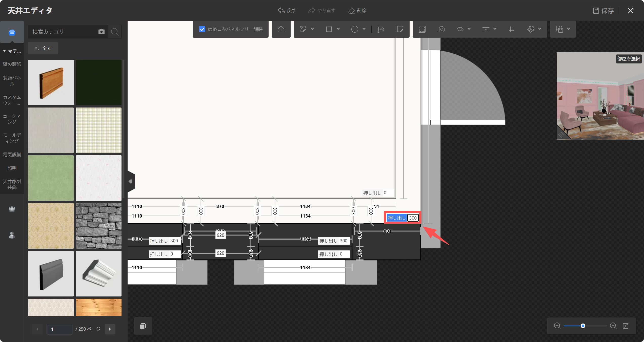Select the yellow plaid material thumbnail
Screen dimensions: 644x342
(99, 130)
